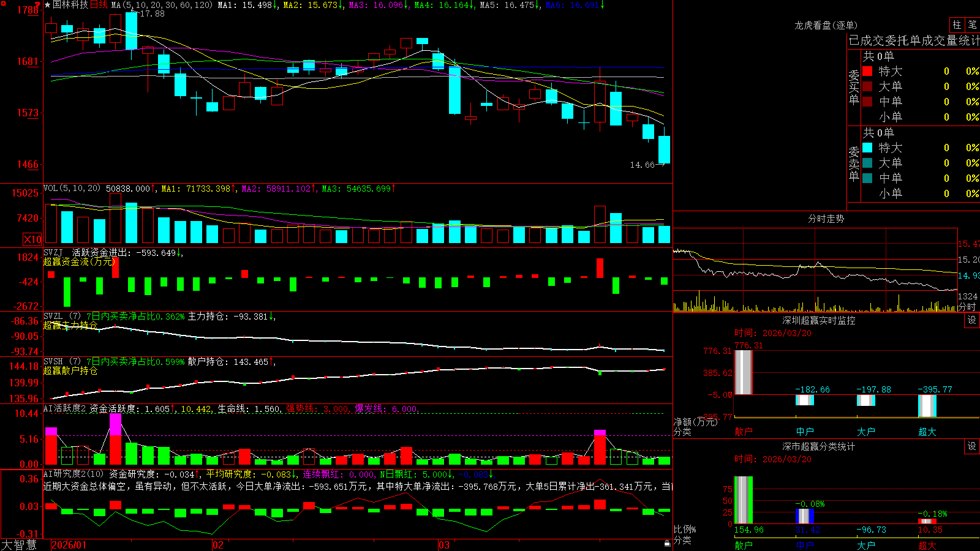Click the 超赢散户持仓 label
Viewport: 980px width, 551px height.
tap(70, 370)
